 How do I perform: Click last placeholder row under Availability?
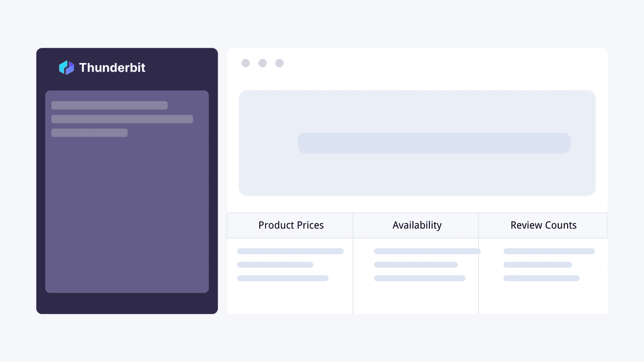click(x=420, y=278)
